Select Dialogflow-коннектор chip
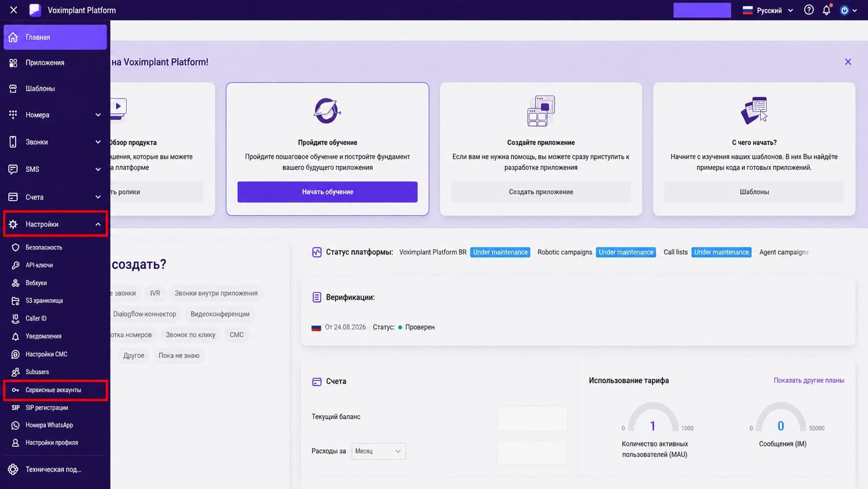The width and height of the screenshot is (868, 489). coord(144,314)
